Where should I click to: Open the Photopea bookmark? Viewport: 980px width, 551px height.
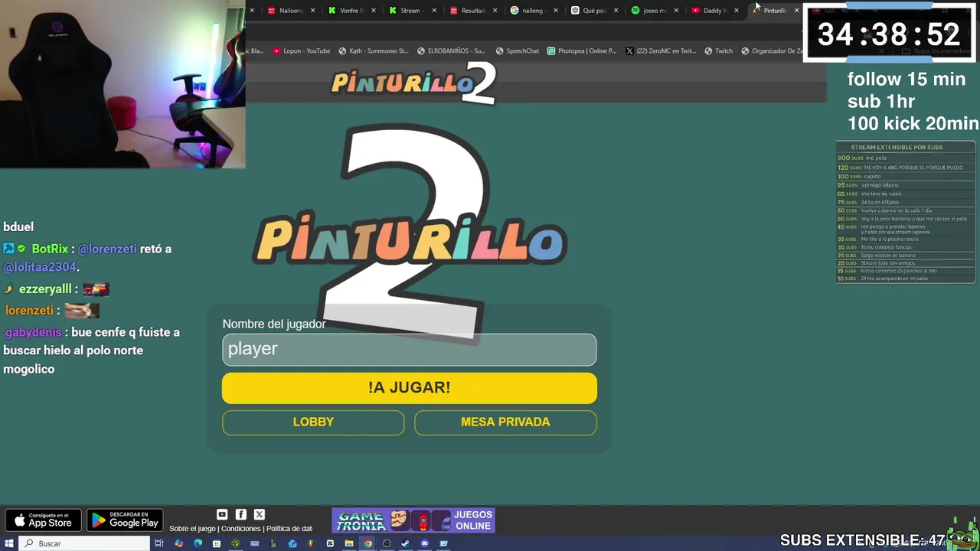pos(582,51)
